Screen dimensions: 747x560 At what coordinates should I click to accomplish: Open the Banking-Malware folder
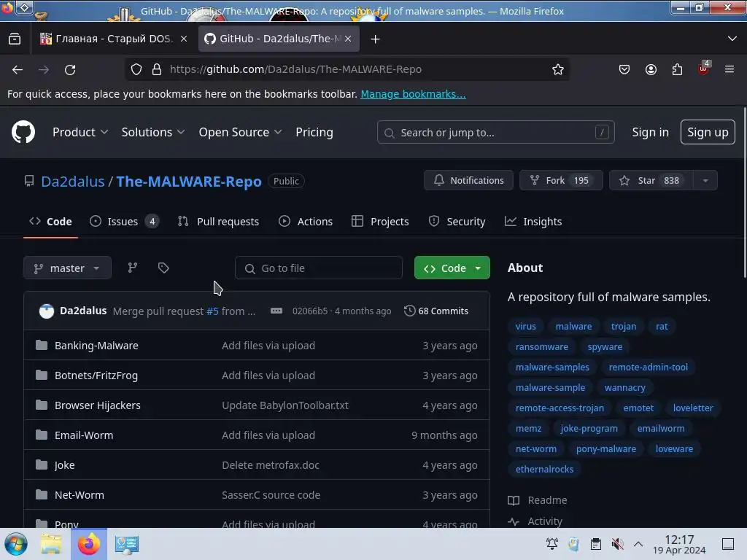tap(96, 345)
